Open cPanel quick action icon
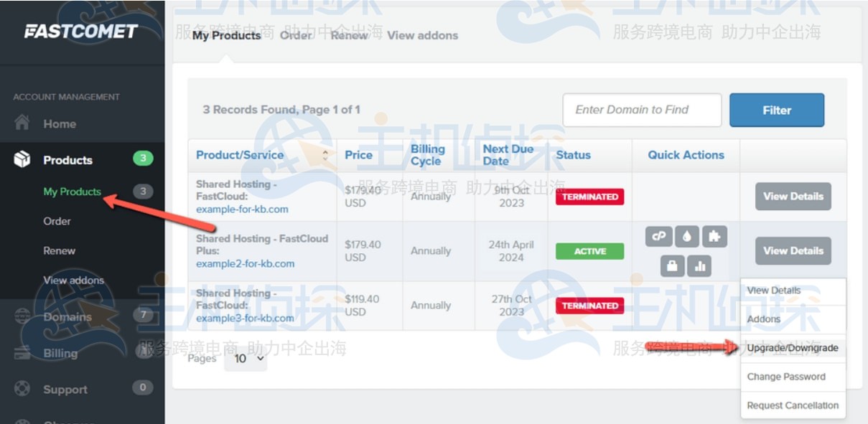Screen dimensions: 868x424 [x=658, y=237]
